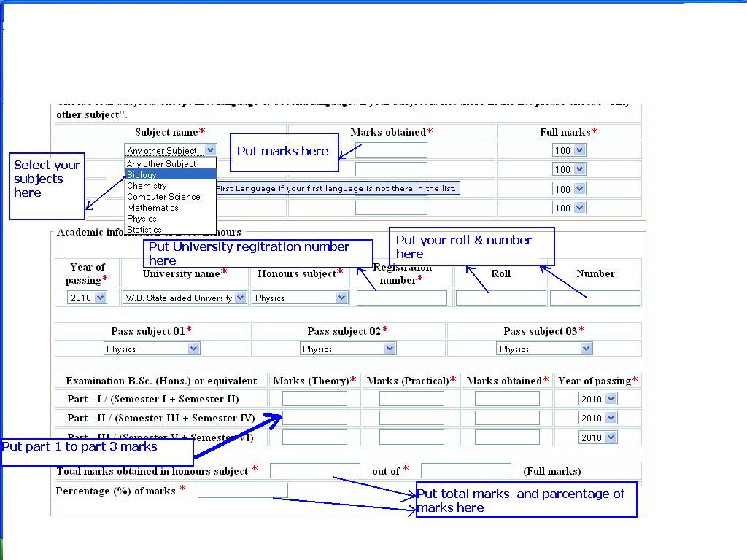Open the 'Any other Subject' subject name dropdown
747x560 pixels.
click(170, 150)
